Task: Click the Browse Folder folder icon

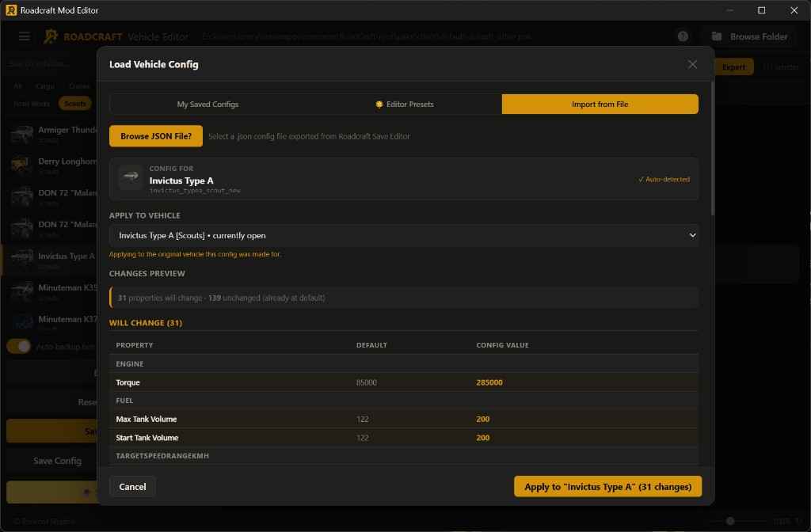Action: coord(717,36)
